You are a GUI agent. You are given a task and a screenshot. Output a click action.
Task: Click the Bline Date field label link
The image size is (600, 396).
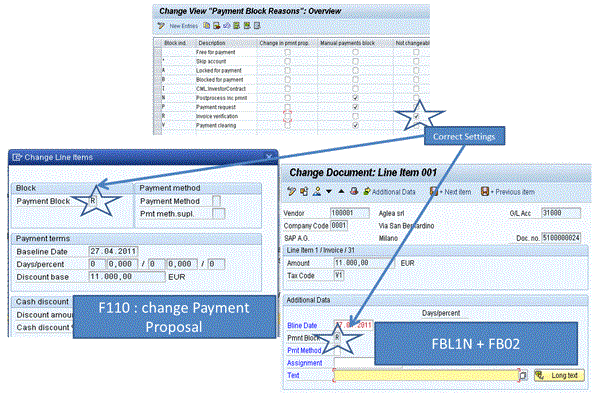pos(302,326)
